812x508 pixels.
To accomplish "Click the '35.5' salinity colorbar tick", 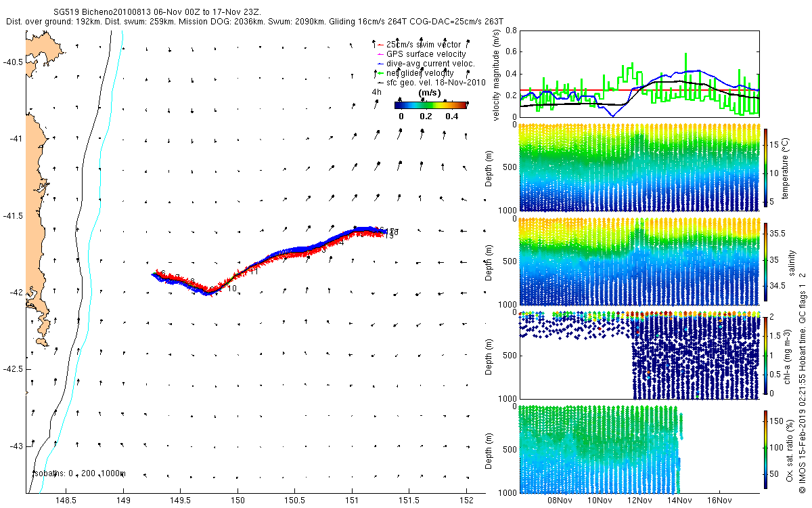I will tap(777, 233).
